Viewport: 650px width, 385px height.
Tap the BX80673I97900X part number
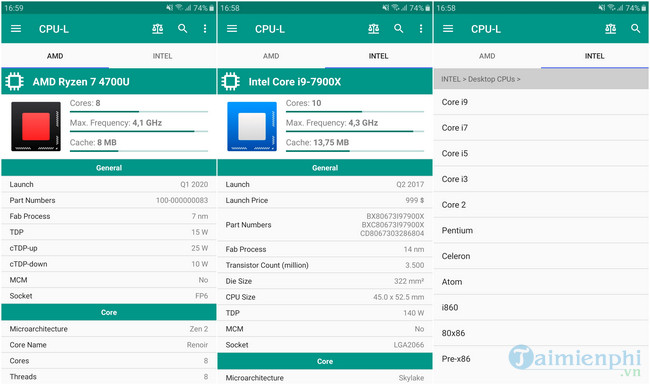pos(395,216)
